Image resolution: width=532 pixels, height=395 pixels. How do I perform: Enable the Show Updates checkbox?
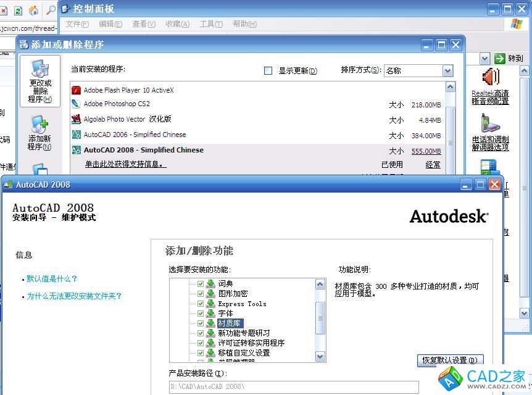(268, 71)
